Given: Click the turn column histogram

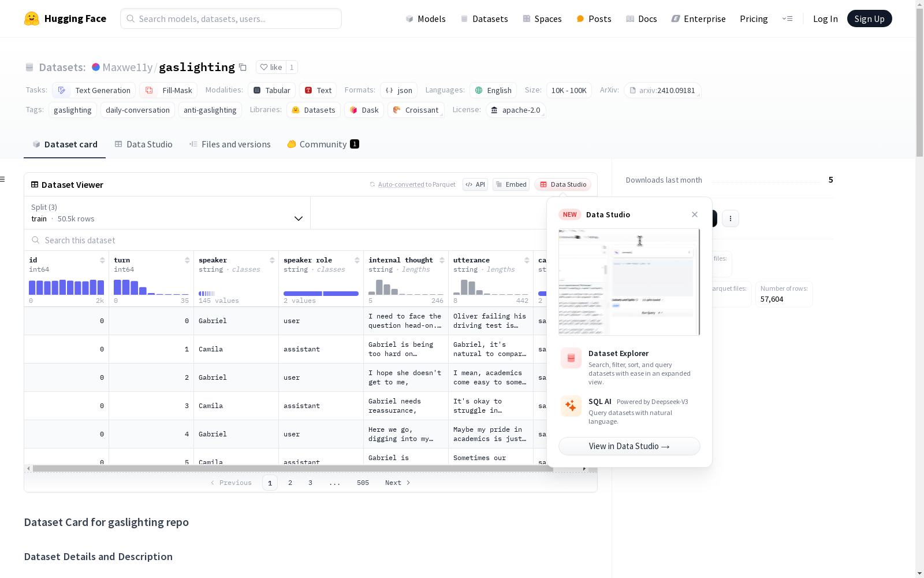Looking at the screenshot, I should [x=151, y=287].
